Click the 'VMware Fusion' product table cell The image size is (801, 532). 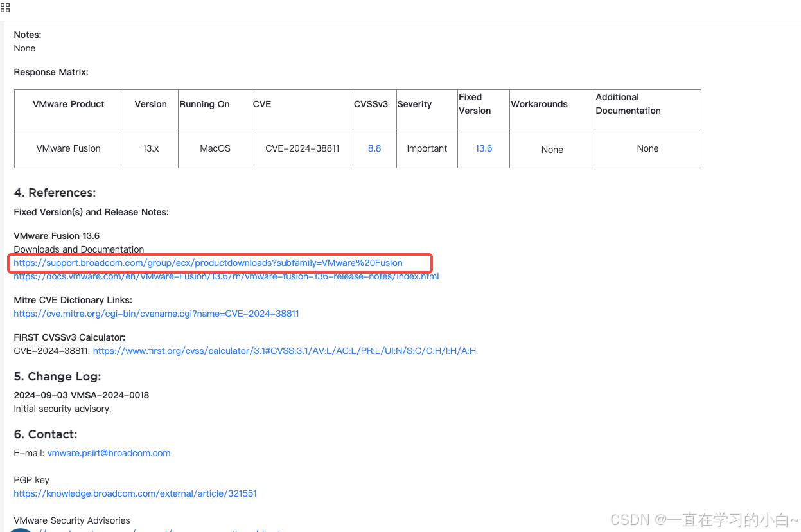click(x=69, y=148)
